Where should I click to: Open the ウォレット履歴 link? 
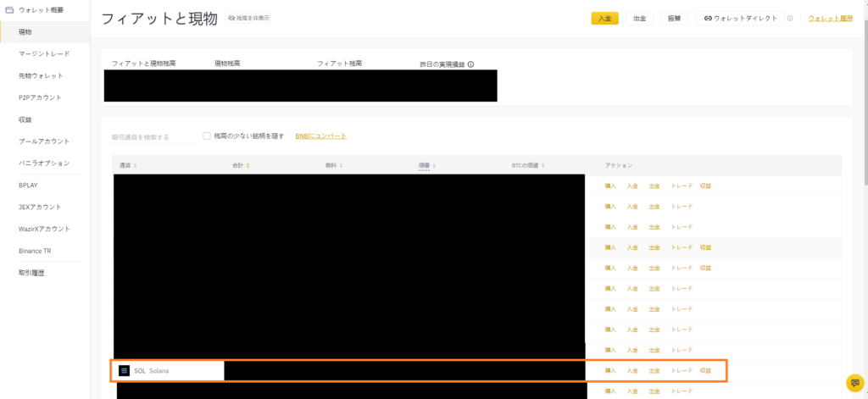point(830,18)
